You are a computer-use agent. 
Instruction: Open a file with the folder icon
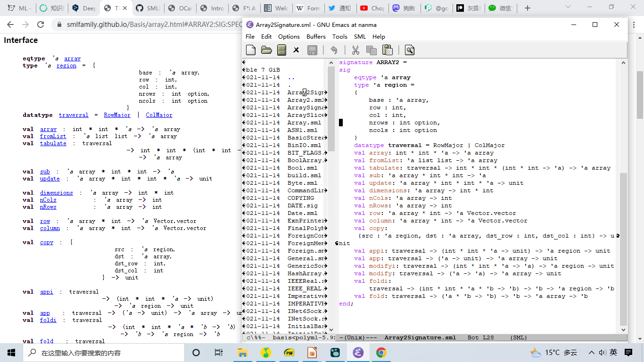[x=266, y=50]
